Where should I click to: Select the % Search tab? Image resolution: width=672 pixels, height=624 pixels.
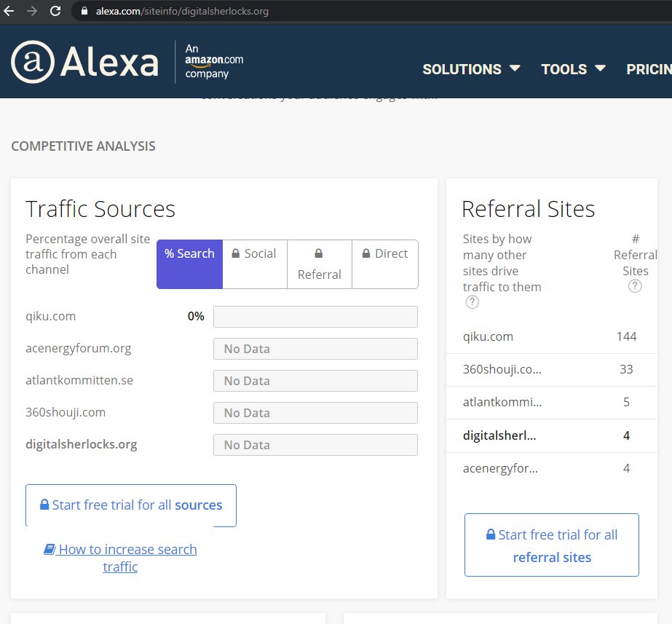(189, 264)
